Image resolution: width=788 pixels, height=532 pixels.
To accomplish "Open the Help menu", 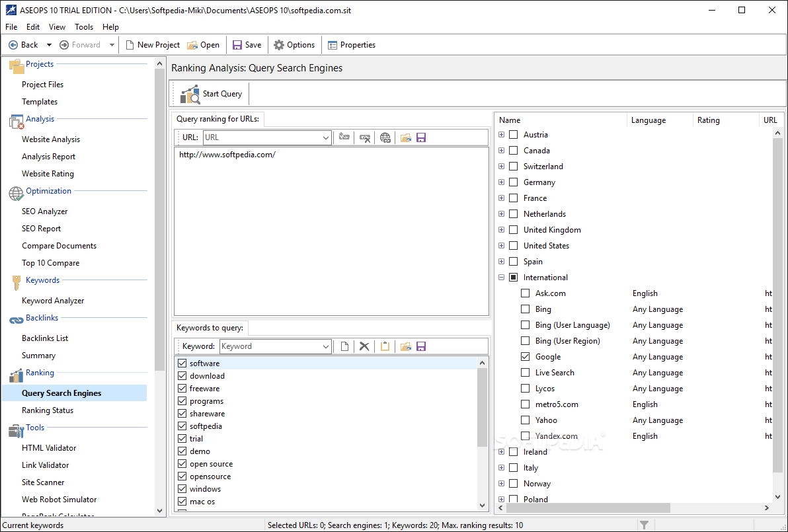I will (110, 27).
